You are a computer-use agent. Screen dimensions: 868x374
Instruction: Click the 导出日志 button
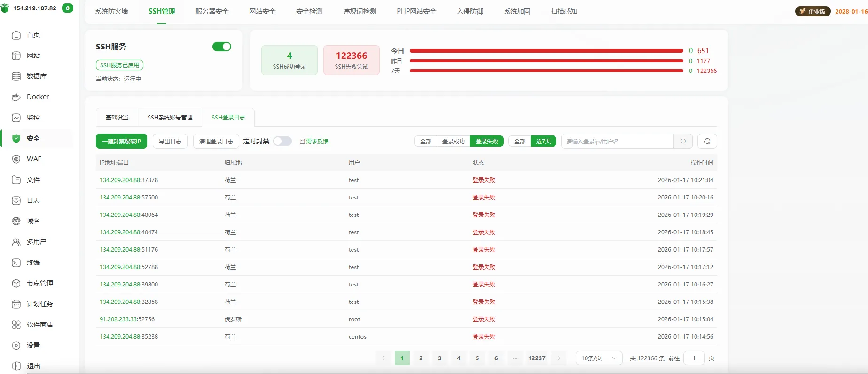[x=170, y=141]
